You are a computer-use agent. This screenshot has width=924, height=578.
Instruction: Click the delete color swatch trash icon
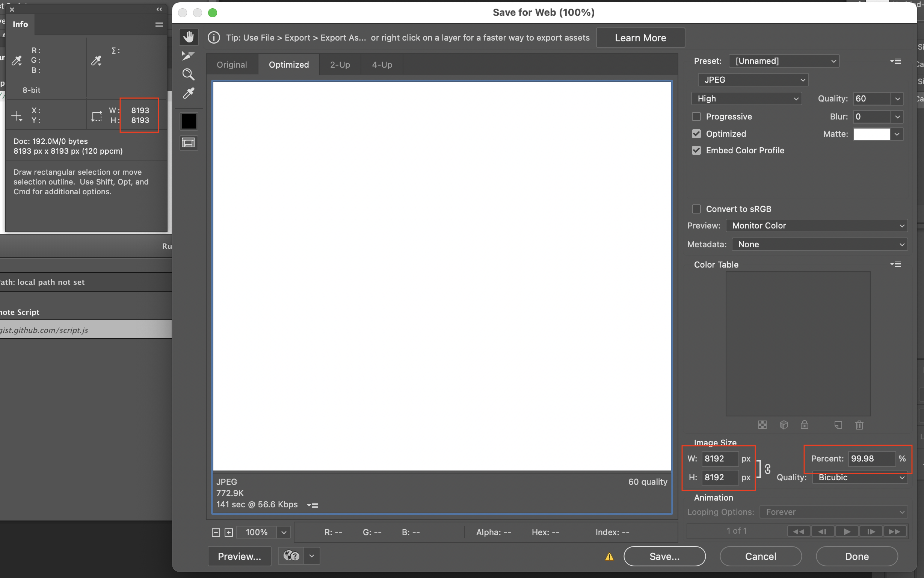pos(859,425)
